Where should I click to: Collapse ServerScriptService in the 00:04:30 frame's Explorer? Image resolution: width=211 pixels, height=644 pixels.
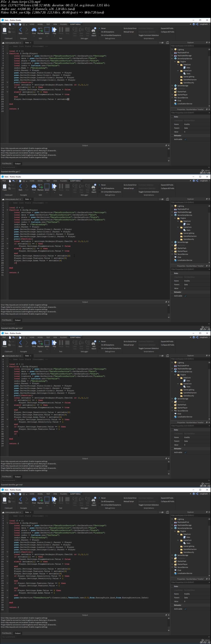point(172,215)
